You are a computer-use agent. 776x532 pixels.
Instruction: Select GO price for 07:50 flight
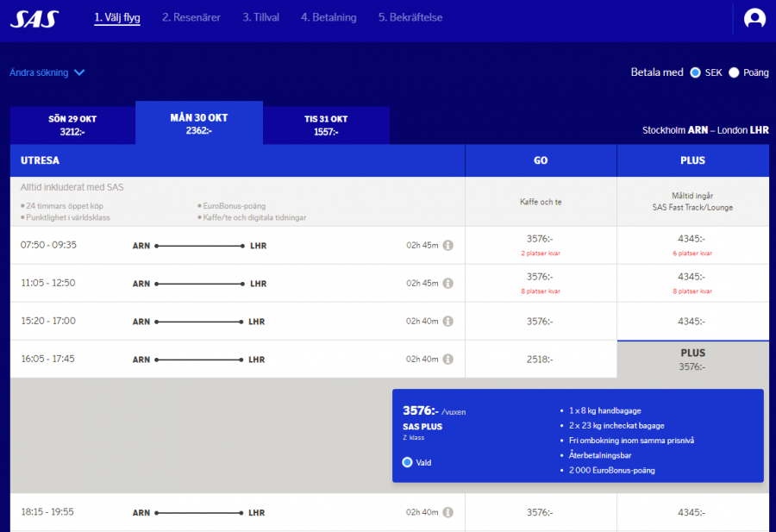540,245
